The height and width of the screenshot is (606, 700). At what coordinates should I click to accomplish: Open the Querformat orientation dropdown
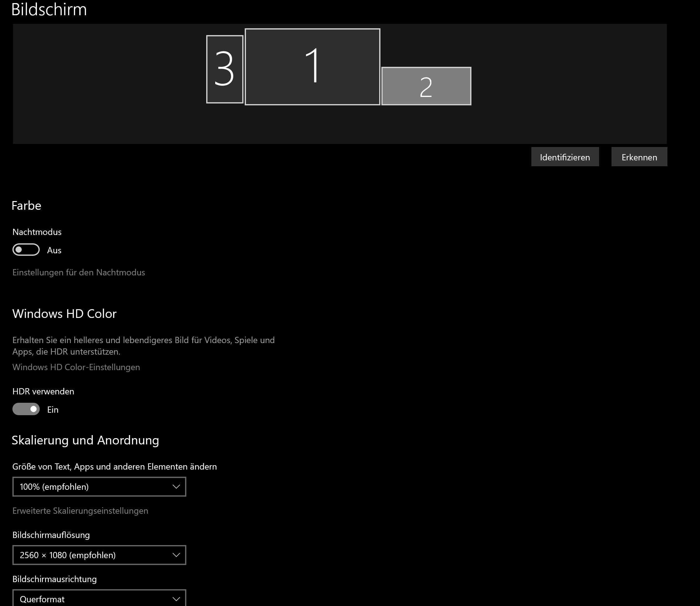tap(99, 599)
